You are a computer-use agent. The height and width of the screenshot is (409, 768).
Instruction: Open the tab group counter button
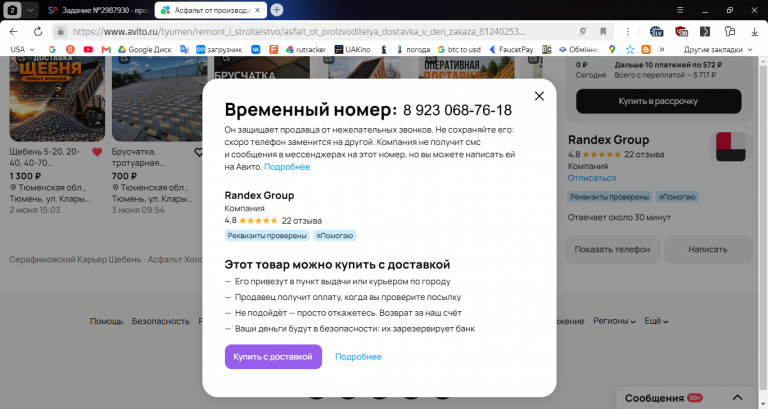click(x=13, y=10)
